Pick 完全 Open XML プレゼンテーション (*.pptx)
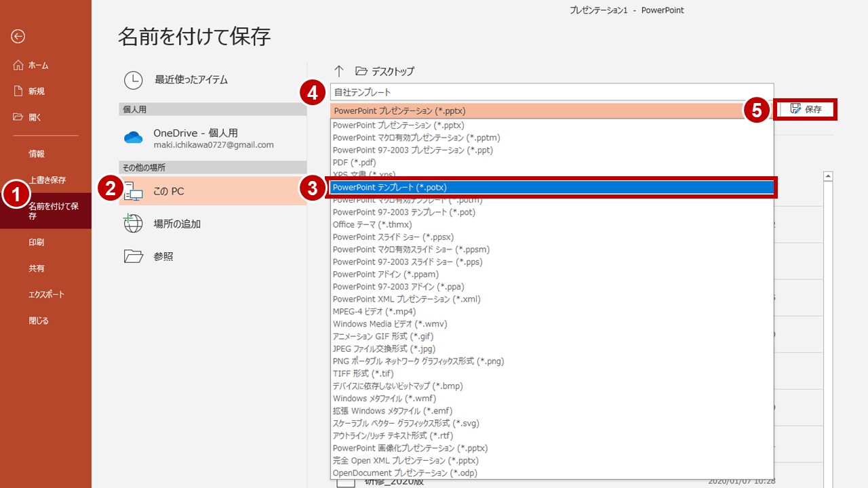This screenshot has width=868, height=488. point(552,461)
